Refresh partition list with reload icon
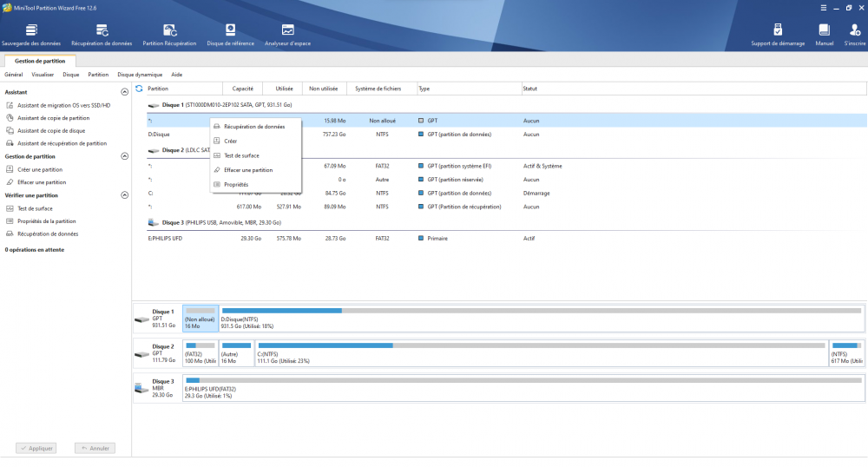The image size is (868, 467). [139, 89]
